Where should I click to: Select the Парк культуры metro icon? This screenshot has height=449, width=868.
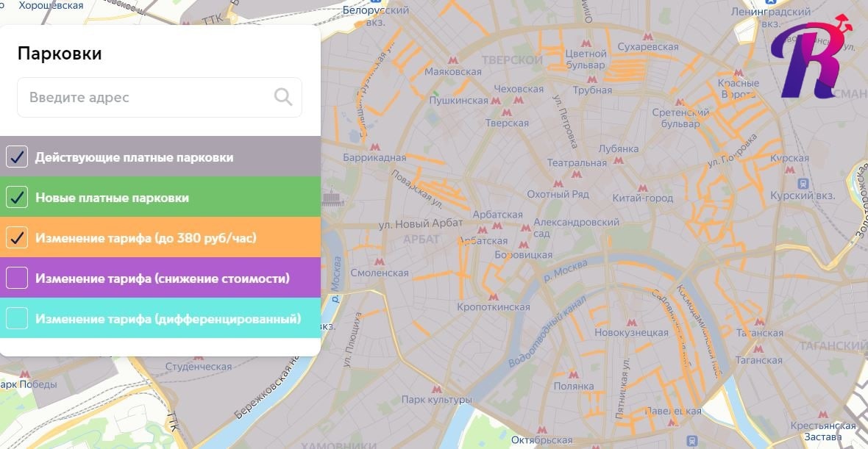pyautogui.click(x=437, y=389)
